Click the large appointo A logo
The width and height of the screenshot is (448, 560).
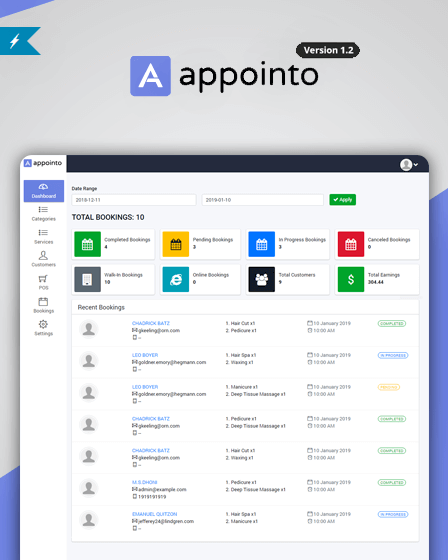click(x=150, y=76)
